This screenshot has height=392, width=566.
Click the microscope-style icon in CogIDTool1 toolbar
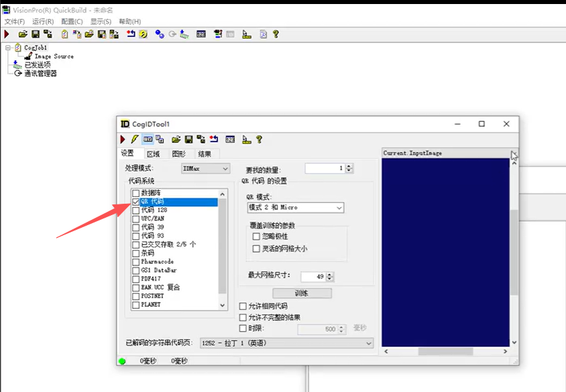pos(247,139)
